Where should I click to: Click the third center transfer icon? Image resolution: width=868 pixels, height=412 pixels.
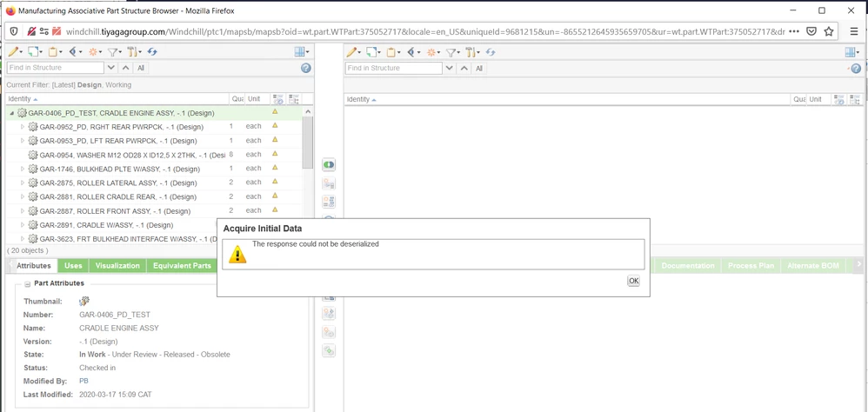click(x=329, y=202)
